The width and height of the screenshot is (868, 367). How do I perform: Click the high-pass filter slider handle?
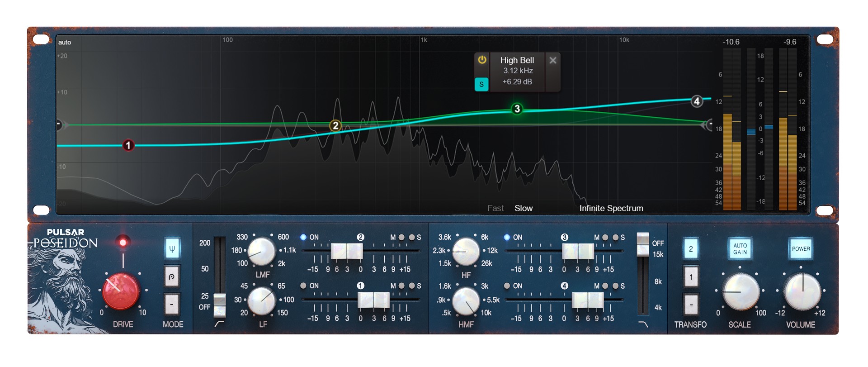point(220,305)
